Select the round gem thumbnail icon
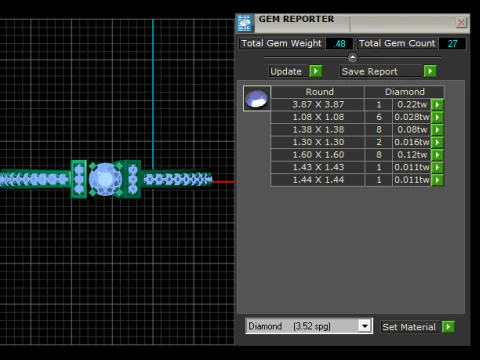 click(257, 99)
